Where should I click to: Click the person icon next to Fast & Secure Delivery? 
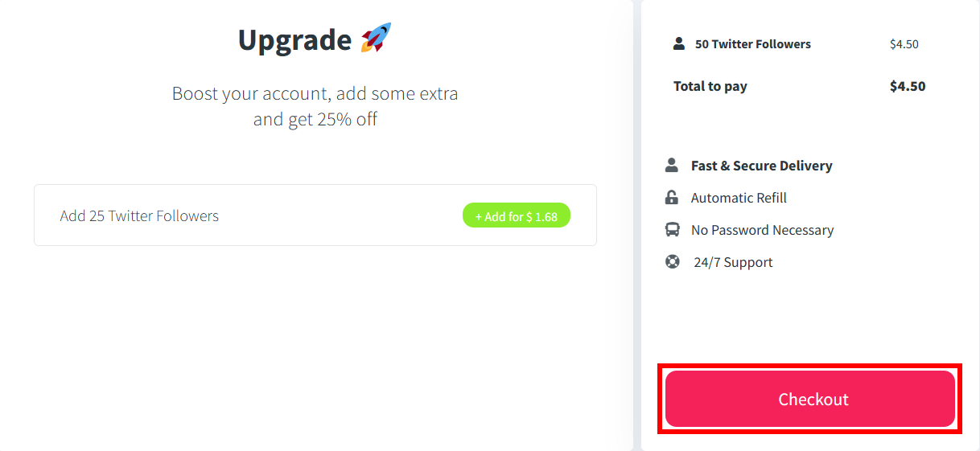click(x=672, y=165)
